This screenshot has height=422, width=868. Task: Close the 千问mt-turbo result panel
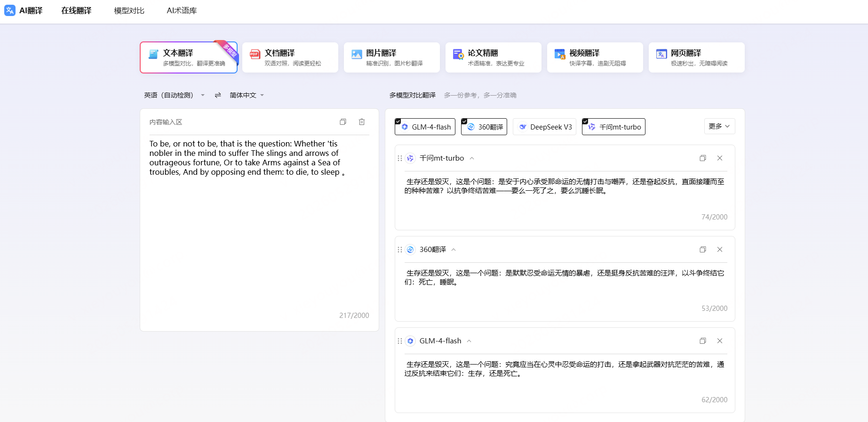pyautogui.click(x=720, y=158)
